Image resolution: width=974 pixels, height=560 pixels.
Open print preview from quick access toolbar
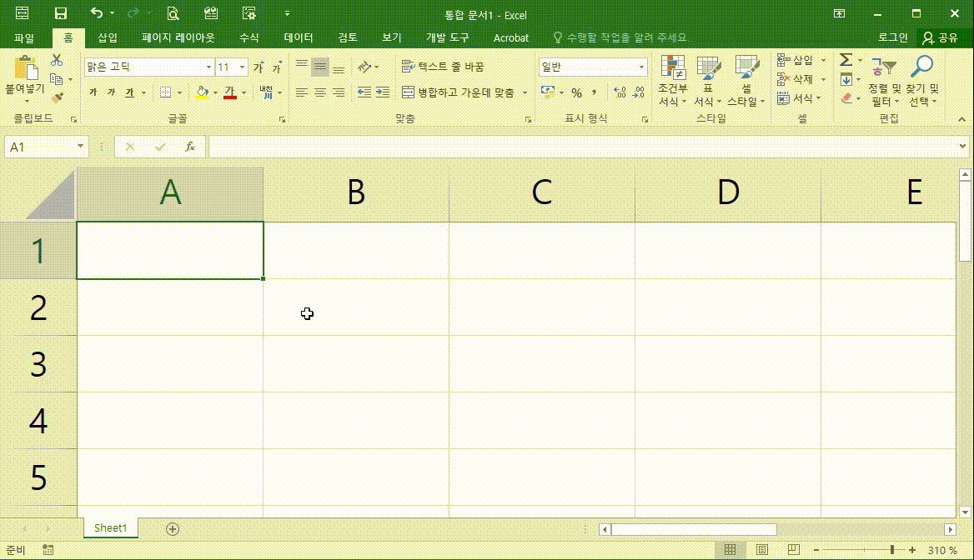(173, 13)
